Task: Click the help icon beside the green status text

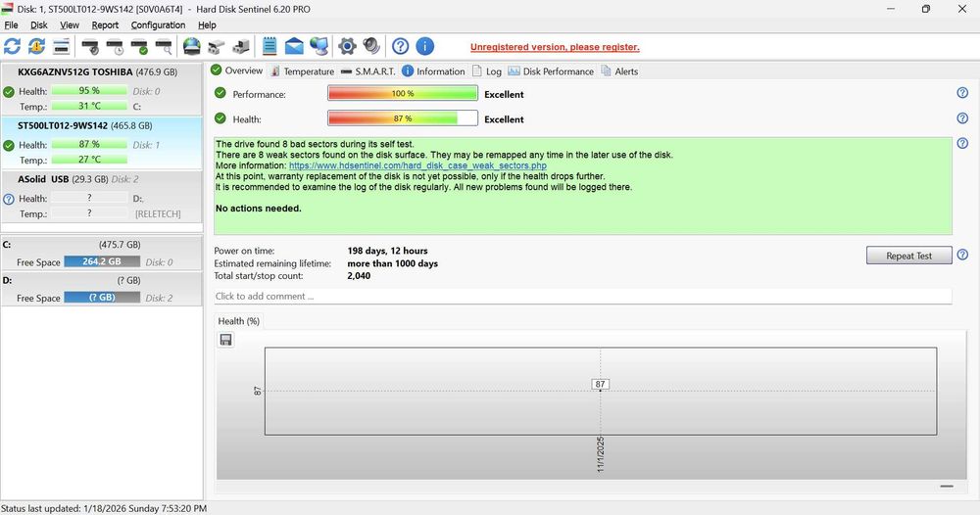Action: (962, 143)
